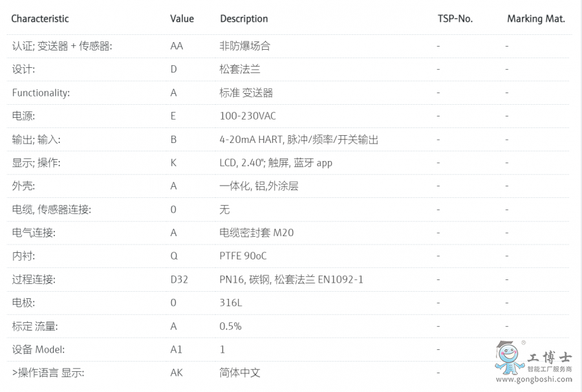Select the Value column header

182,19
